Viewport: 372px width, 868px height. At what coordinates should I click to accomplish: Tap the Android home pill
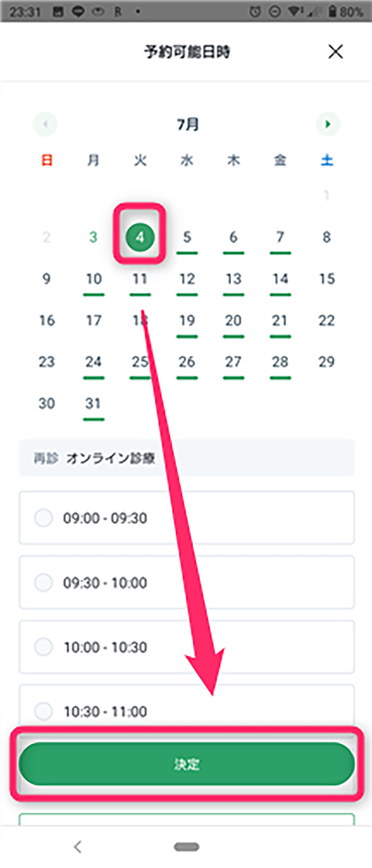186,846
